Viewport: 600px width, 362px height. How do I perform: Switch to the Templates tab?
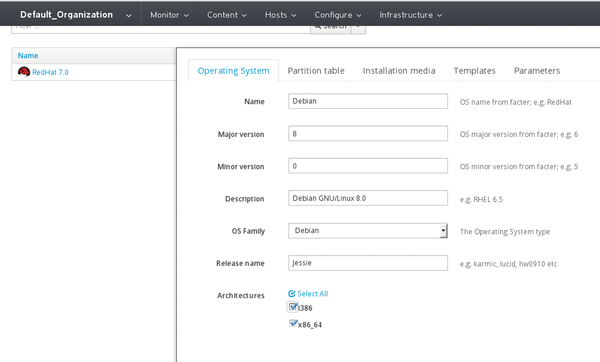pyautogui.click(x=474, y=71)
